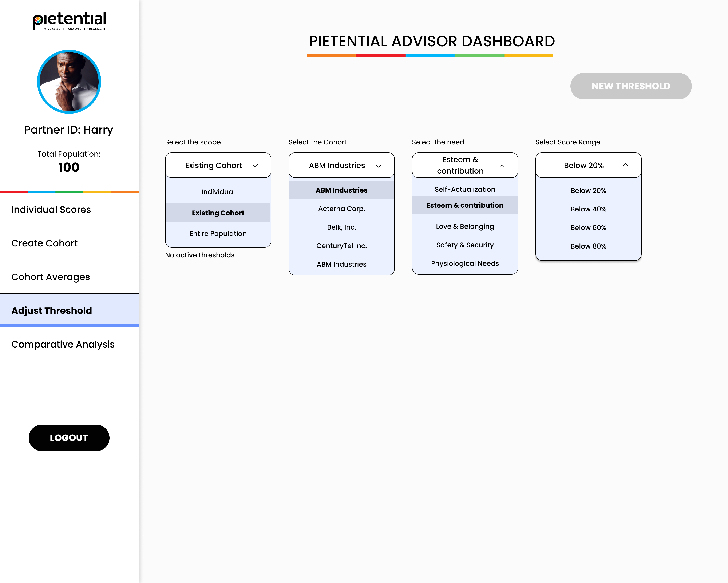Viewport: 728px width, 583px height.
Task: Click the NEW THRESHOLD button
Action: 631,86
